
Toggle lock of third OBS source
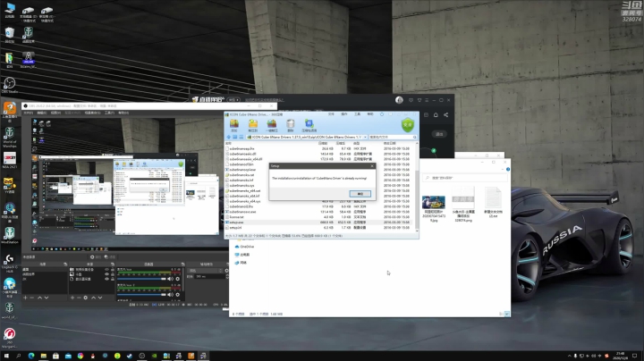tap(112, 279)
